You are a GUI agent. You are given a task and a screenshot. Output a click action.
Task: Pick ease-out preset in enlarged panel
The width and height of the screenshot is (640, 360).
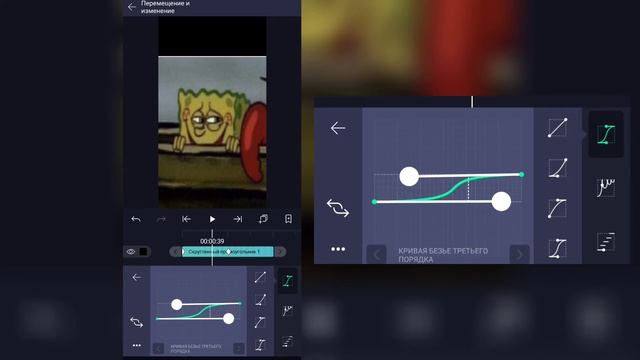pos(558,208)
